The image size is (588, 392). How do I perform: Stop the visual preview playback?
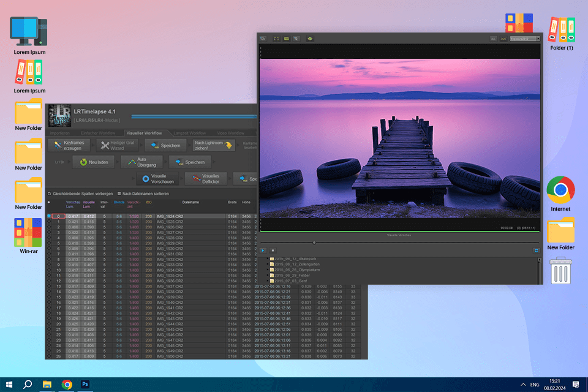click(x=273, y=250)
